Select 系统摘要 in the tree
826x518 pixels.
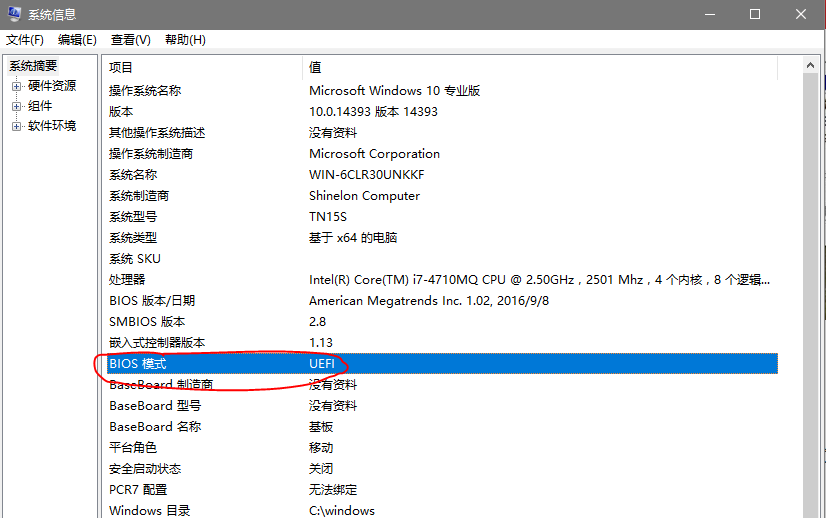tap(33, 66)
